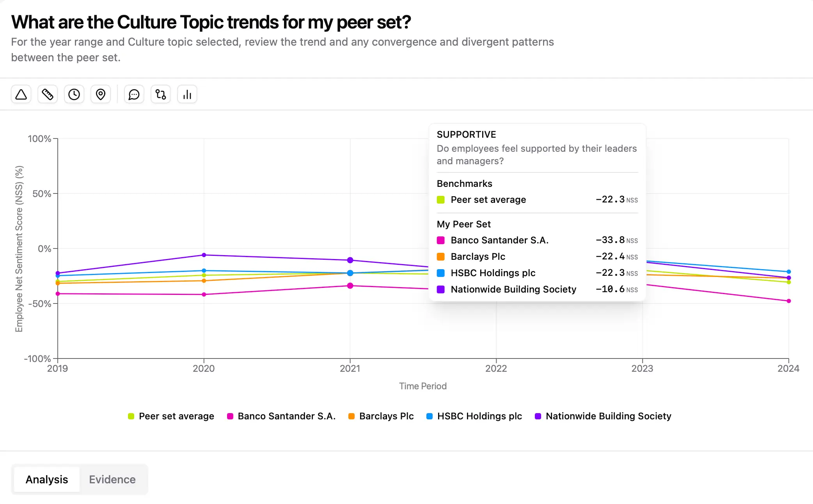Toggle HSBC Holdings plc legend entry
Screen dimensions: 813x504
tap(474, 416)
